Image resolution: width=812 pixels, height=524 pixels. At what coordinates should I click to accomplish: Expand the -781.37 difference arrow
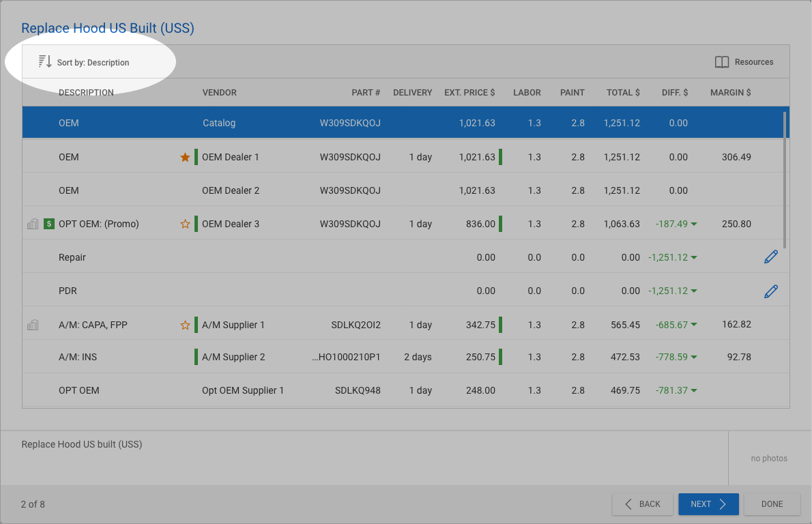click(694, 391)
